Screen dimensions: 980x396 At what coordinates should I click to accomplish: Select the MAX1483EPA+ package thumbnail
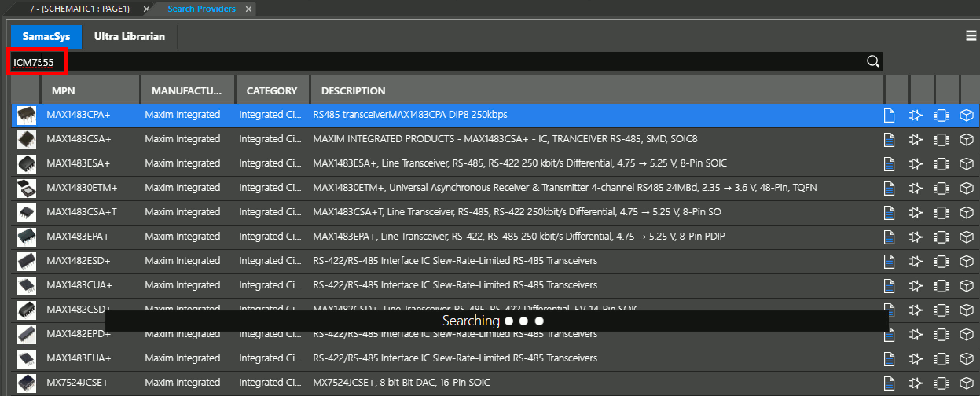[27, 237]
